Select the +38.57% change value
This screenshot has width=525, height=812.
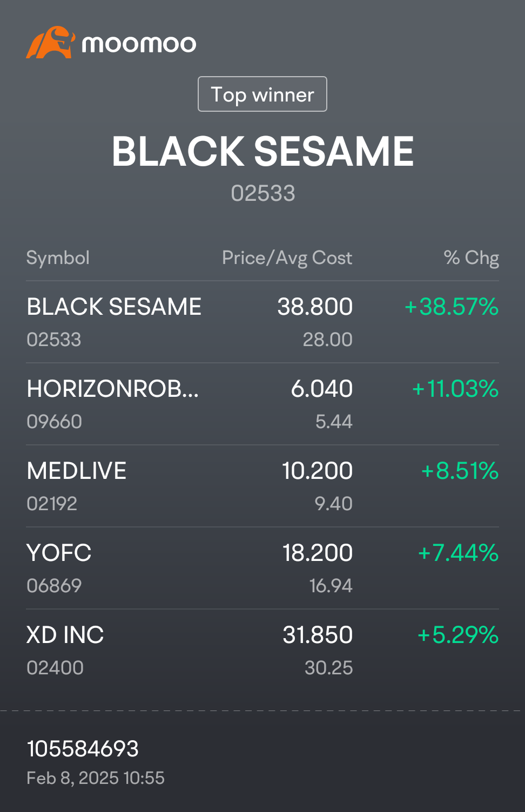pyautogui.click(x=452, y=307)
